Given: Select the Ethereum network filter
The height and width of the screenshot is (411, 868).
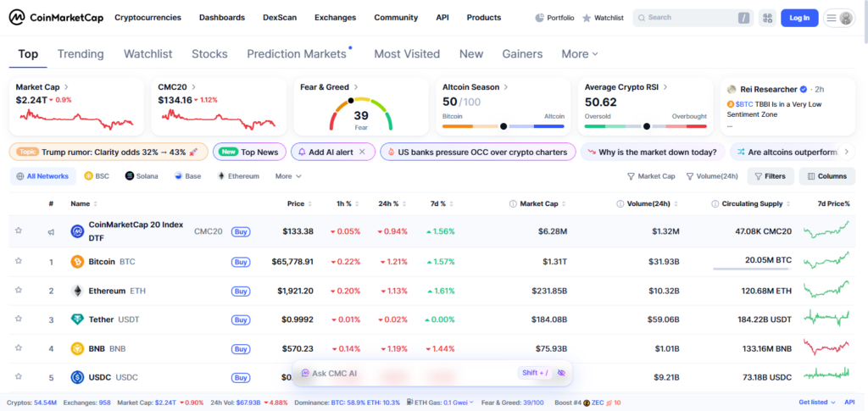Looking at the screenshot, I should pyautogui.click(x=238, y=176).
